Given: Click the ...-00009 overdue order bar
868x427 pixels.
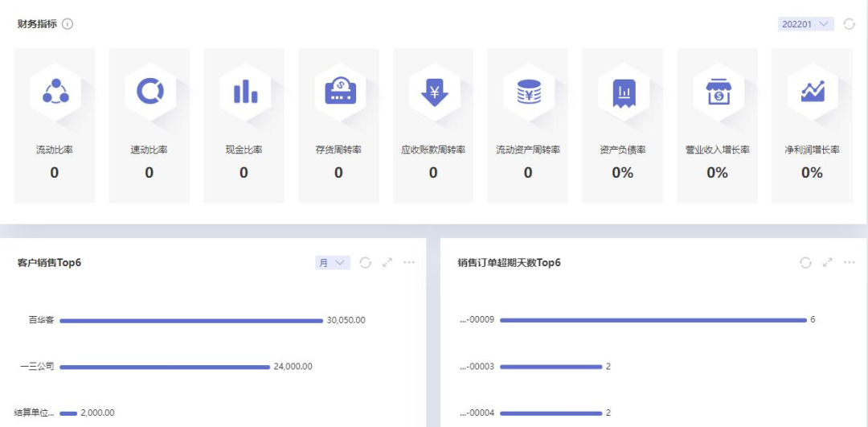Looking at the screenshot, I should (x=653, y=320).
